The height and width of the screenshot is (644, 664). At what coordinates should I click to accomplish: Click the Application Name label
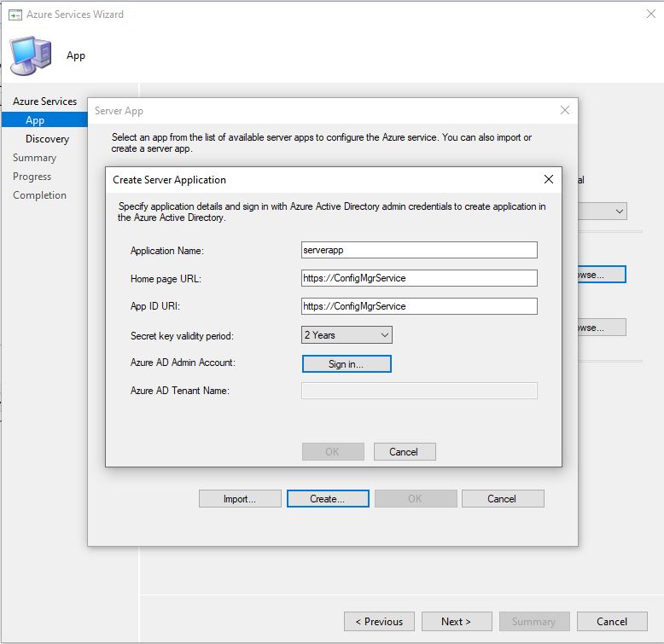click(166, 251)
